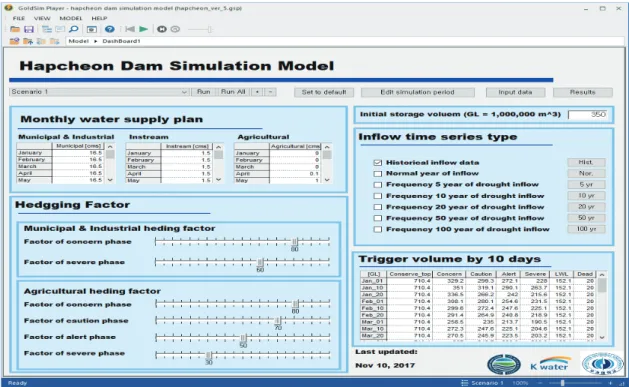Image resolution: width=629 pixels, height=387 pixels.
Task: Click Initial storage volume input field
Action: (588, 114)
